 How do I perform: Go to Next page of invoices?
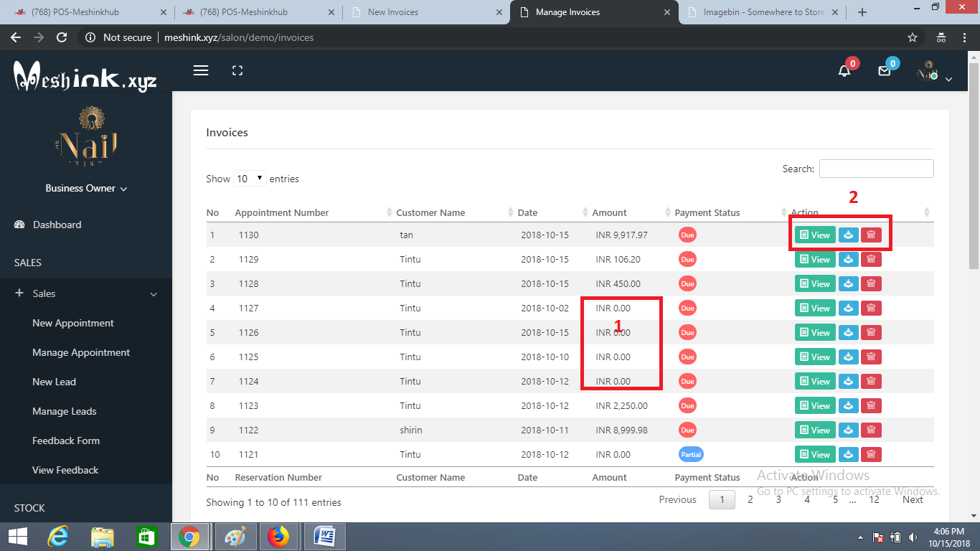tap(913, 499)
